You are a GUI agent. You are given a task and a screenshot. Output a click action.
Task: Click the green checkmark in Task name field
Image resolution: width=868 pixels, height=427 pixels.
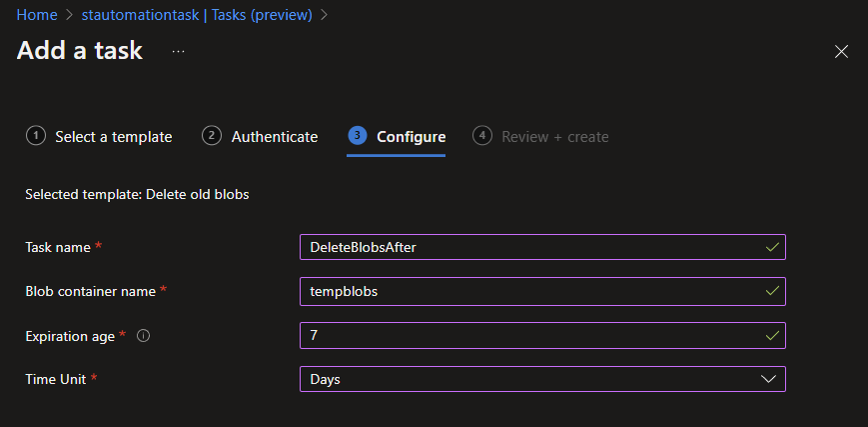coord(770,247)
